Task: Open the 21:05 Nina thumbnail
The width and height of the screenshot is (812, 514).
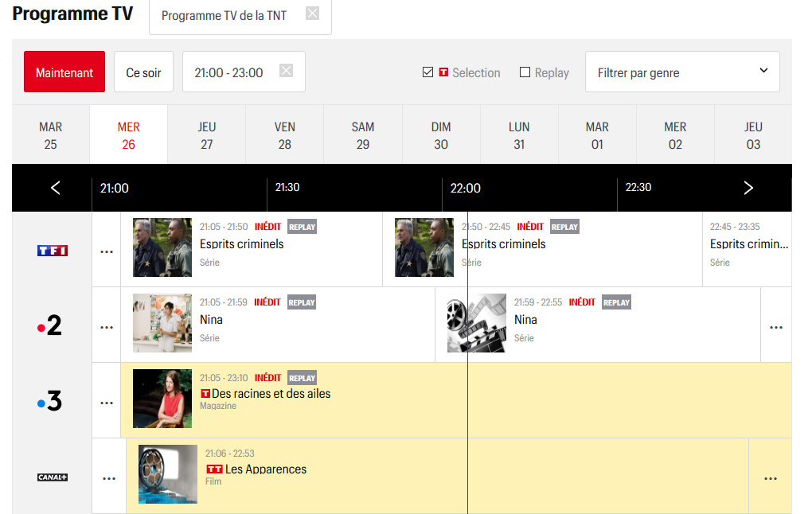Action: click(162, 323)
